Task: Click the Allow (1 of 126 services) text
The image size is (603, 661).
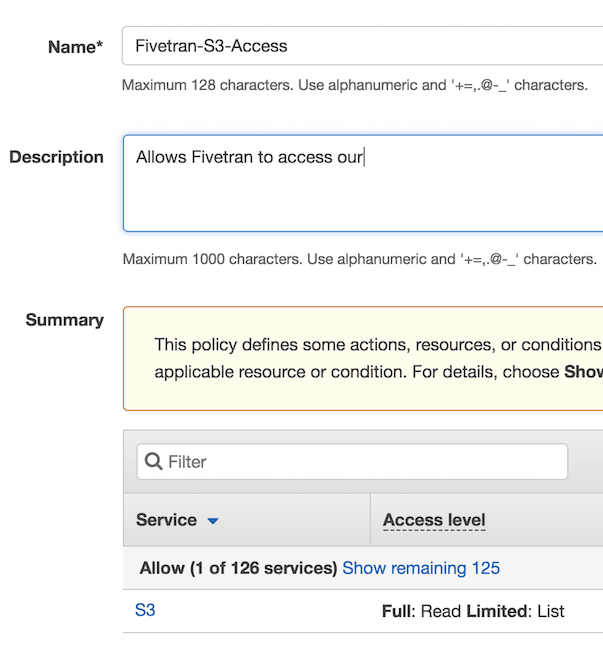Action: pos(238,568)
